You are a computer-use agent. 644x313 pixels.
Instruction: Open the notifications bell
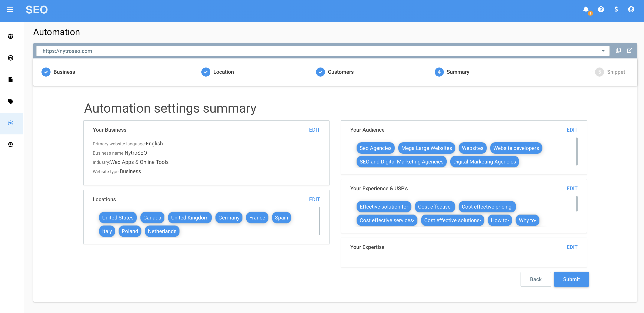pos(586,9)
